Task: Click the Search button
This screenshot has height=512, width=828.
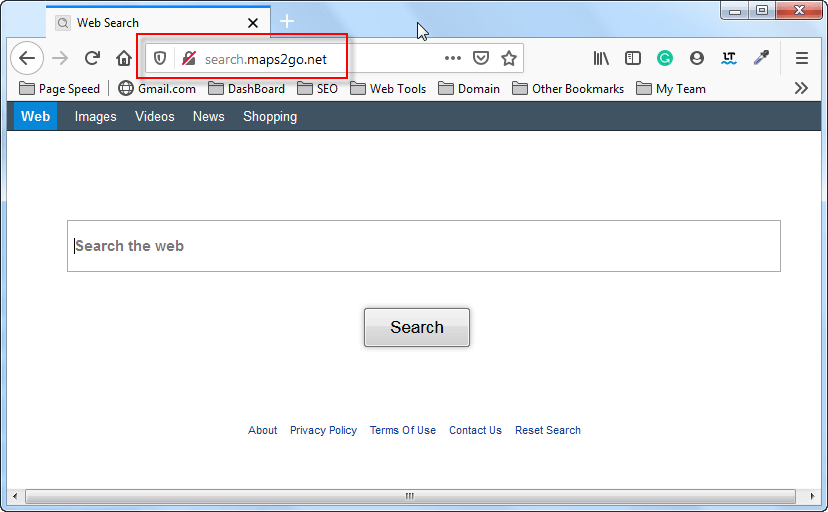Action: coord(417,327)
